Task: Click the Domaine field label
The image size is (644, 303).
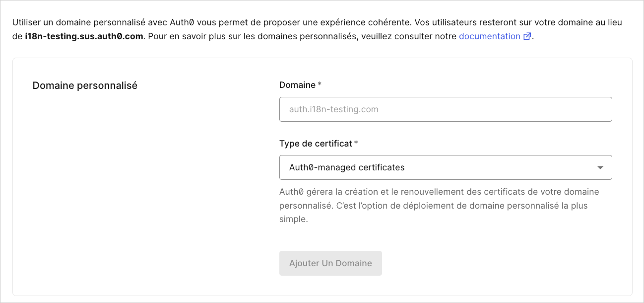Action: pos(296,84)
